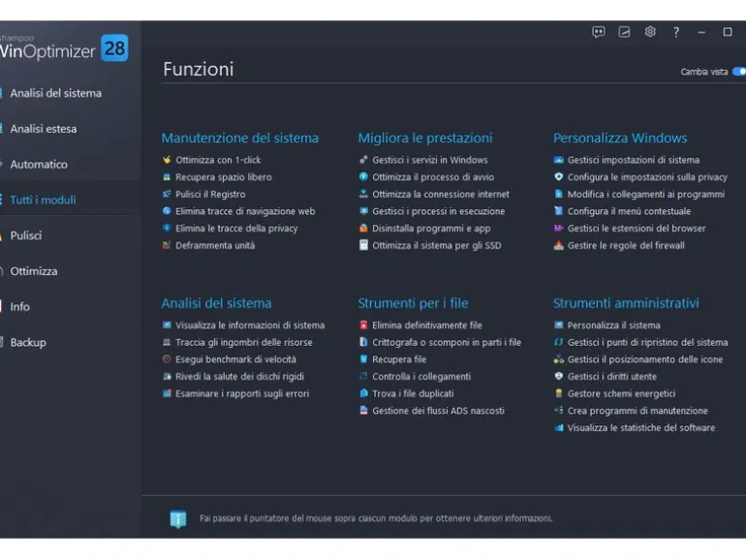The image size is (746, 560).
Task: Open Controlla i collegamenti
Action: tap(421, 376)
